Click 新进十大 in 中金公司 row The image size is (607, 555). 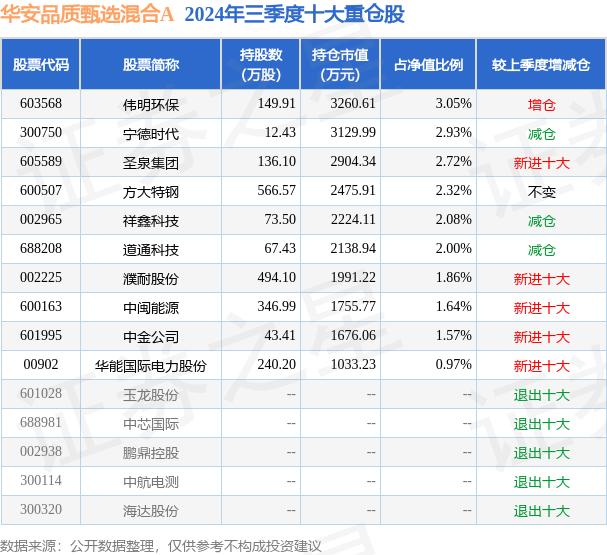point(541,337)
